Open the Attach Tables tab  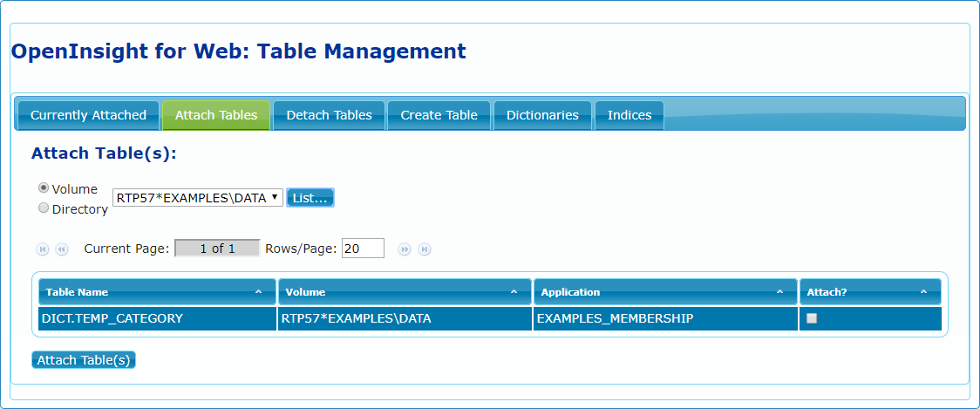coord(216,115)
